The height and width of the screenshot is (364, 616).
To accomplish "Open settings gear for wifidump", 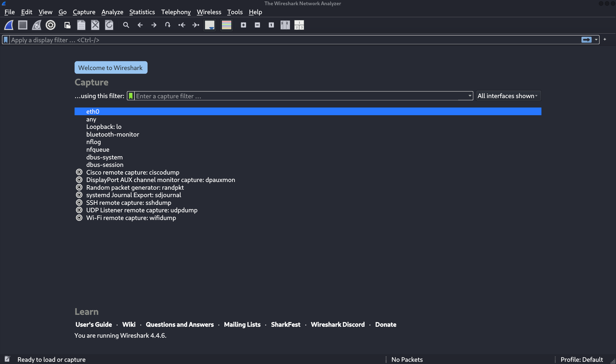I will 79,218.
